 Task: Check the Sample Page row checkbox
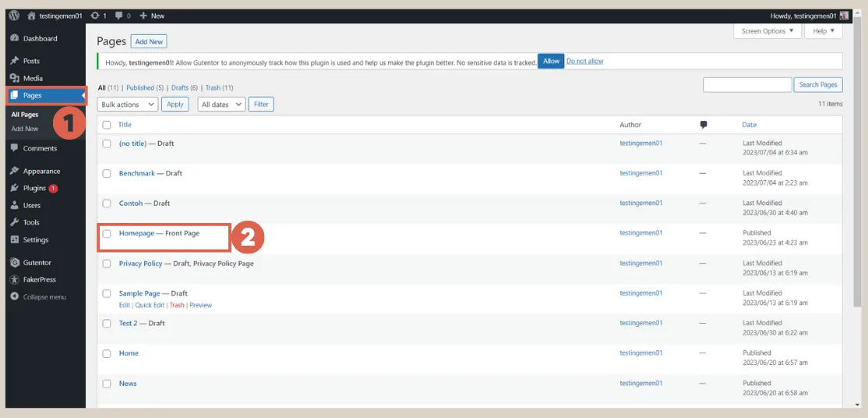[107, 293]
